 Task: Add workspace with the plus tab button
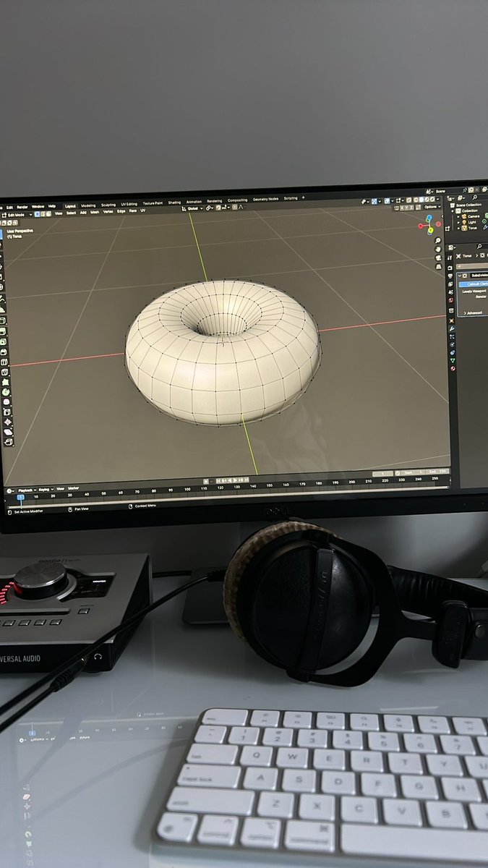[304, 197]
